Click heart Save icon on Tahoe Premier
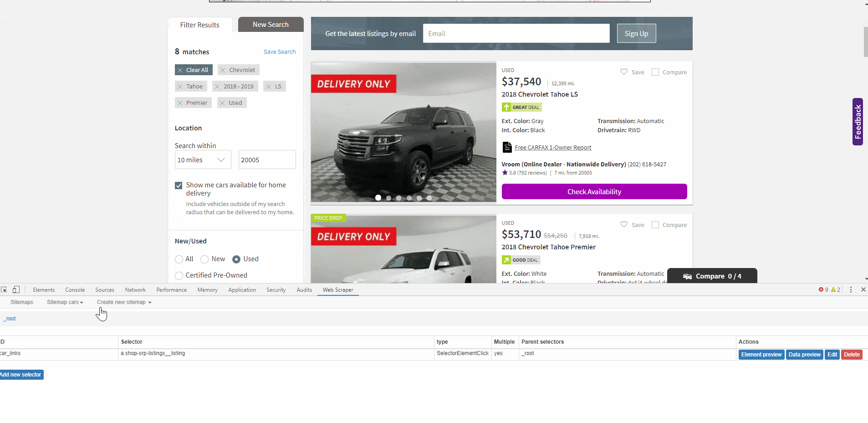The height and width of the screenshot is (423, 868). [624, 224]
